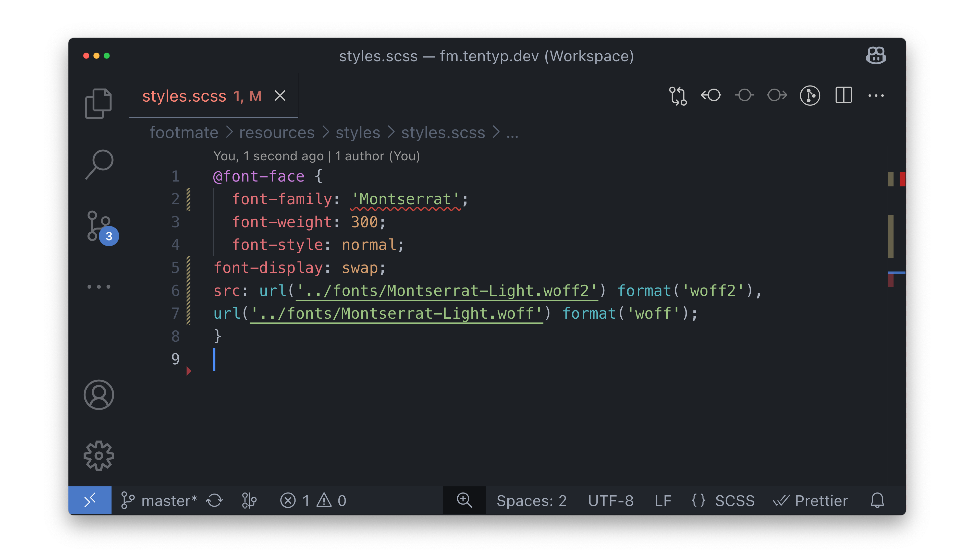Toggle file blame using the git circle icon
The width and height of the screenshot is (980, 552).
pyautogui.click(x=810, y=95)
